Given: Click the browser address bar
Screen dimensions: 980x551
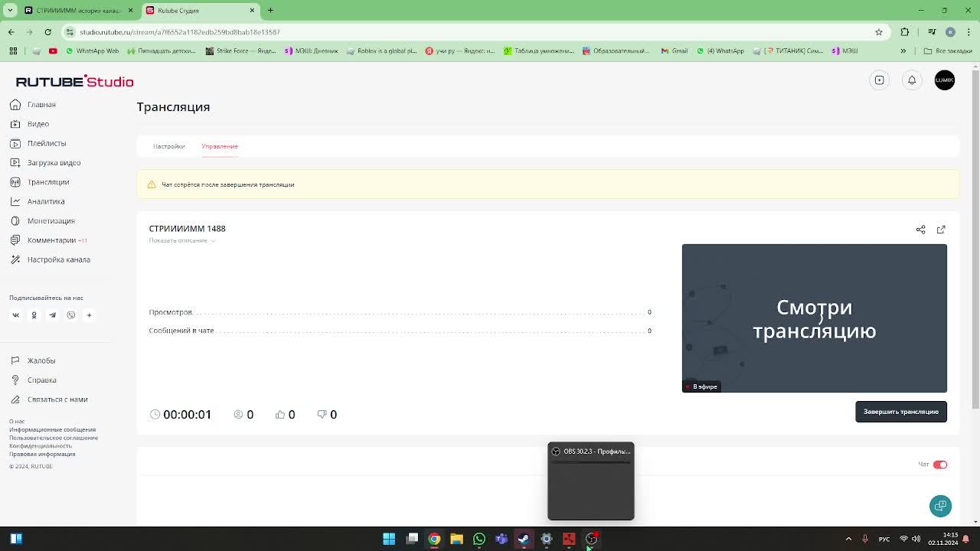Looking at the screenshot, I should click(x=475, y=32).
